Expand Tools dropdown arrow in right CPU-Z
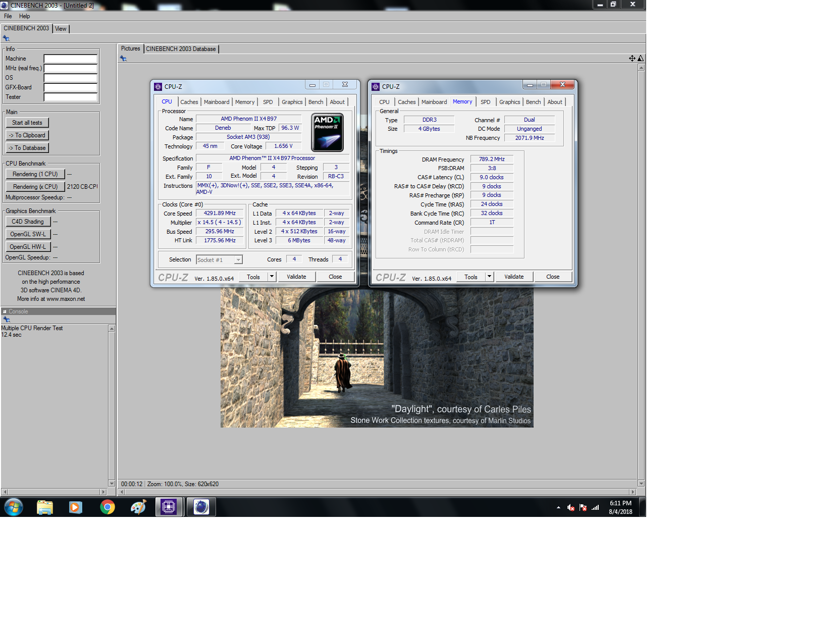 [x=489, y=277]
